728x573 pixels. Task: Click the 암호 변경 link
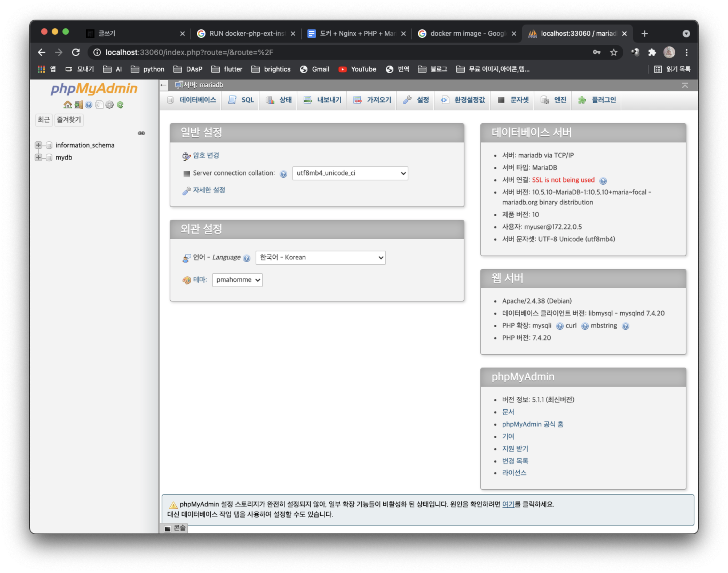point(206,155)
